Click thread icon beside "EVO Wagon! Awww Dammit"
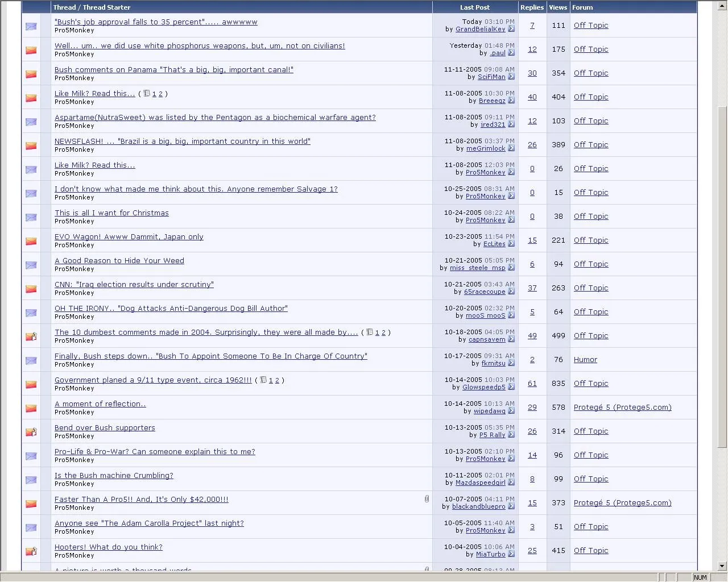The height and width of the screenshot is (582, 728). tap(31, 241)
